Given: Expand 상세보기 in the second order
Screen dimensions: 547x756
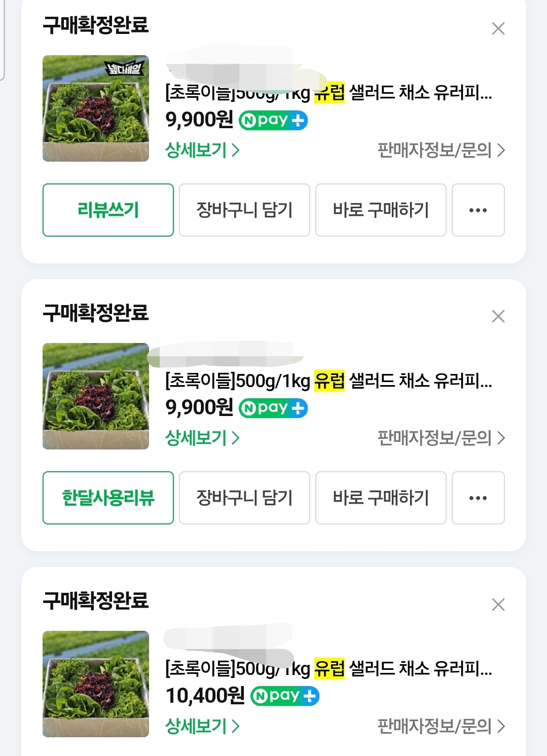Looking at the screenshot, I should point(202,438).
